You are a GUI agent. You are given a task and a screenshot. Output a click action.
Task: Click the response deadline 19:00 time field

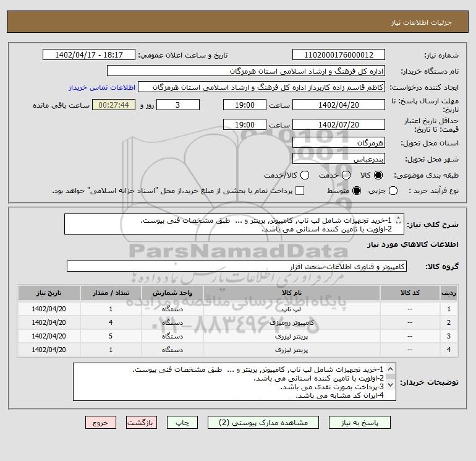[x=245, y=105]
